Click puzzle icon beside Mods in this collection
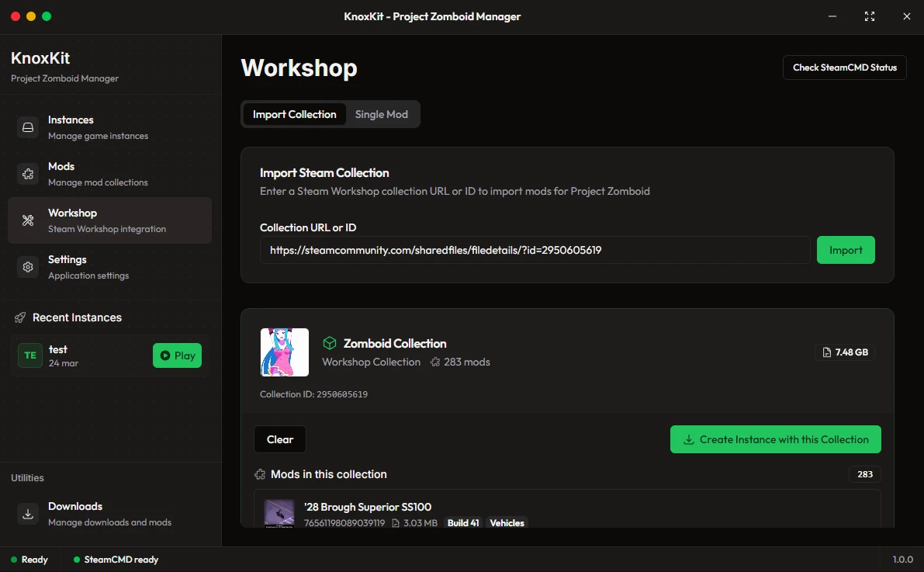Screen dimensions: 924x572 pyautogui.click(x=260, y=474)
